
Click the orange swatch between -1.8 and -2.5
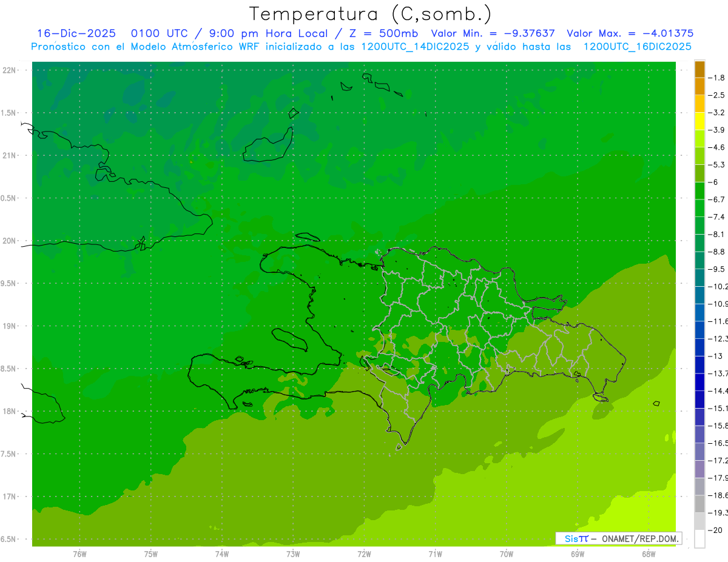699,87
